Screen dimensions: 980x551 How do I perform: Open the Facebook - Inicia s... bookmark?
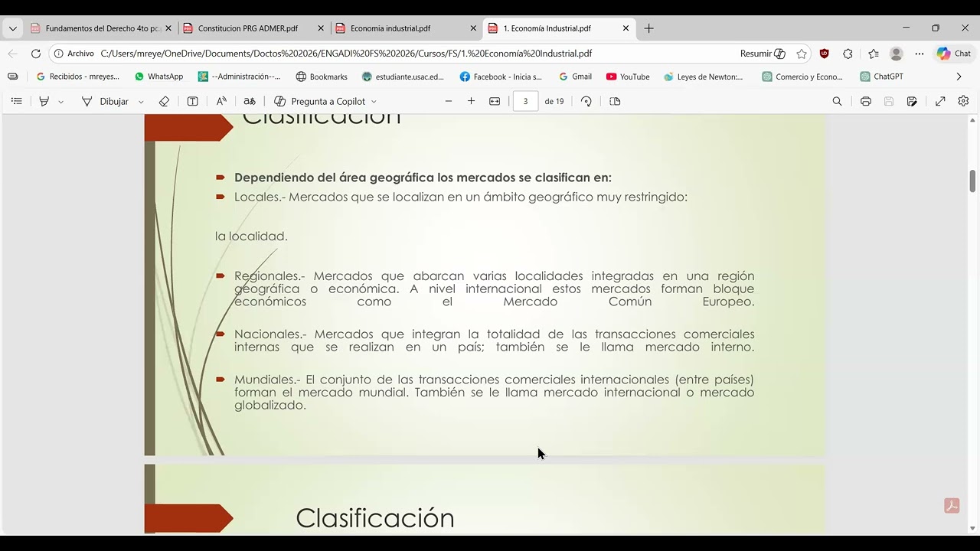tap(501, 77)
